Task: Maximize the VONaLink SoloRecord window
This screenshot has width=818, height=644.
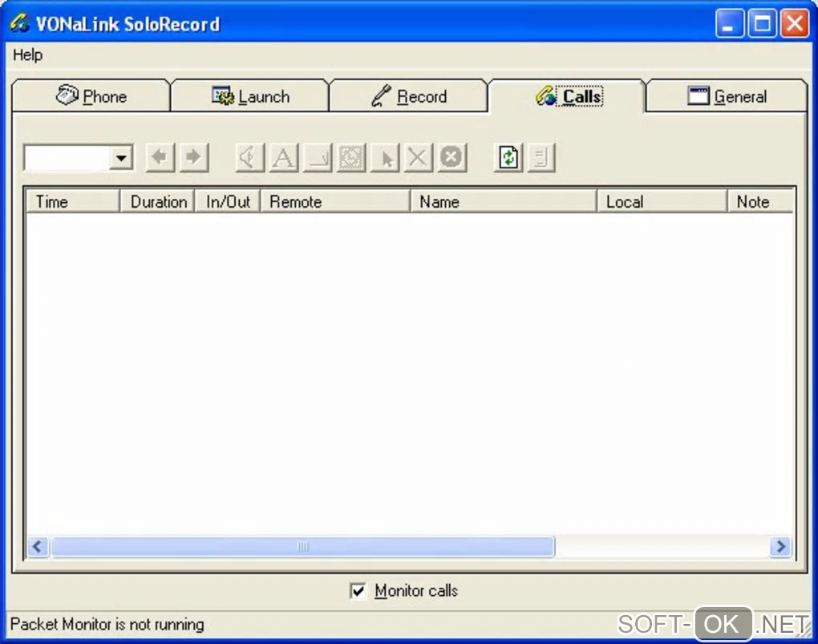Action: pos(762,23)
